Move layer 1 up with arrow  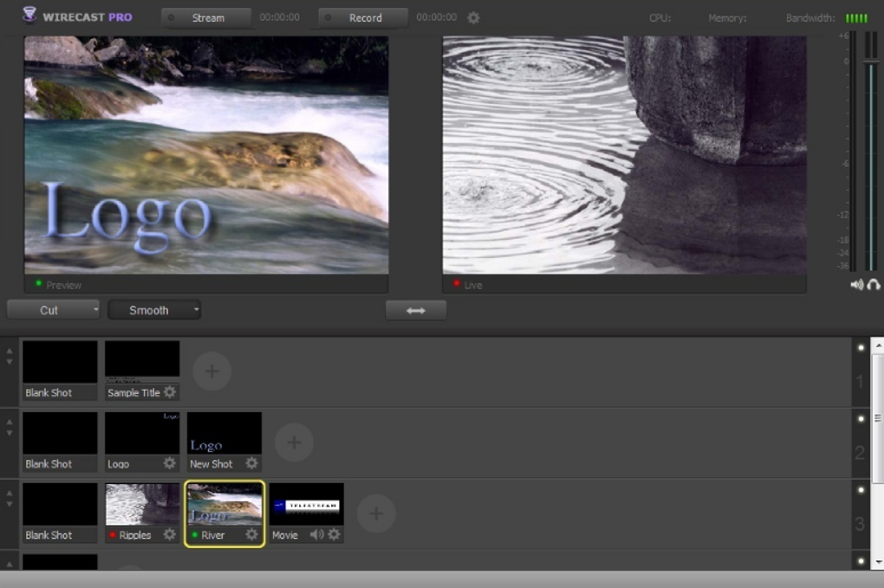pos(10,351)
